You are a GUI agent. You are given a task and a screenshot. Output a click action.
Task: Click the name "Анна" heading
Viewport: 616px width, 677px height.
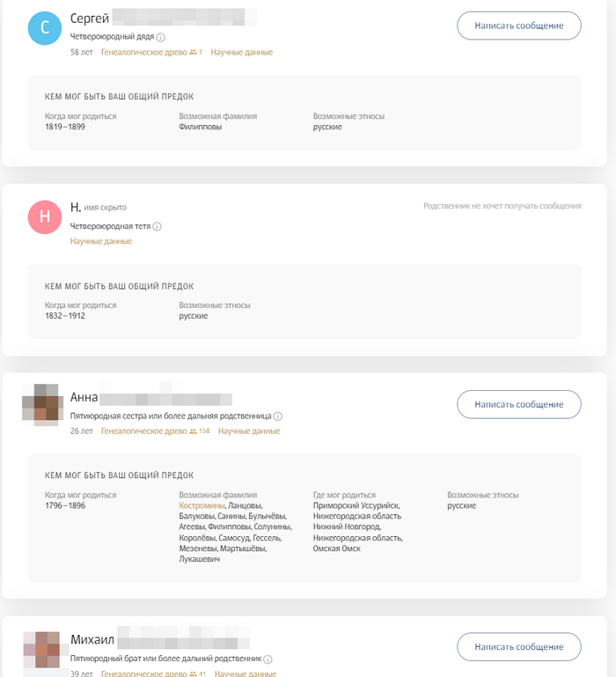pos(84,397)
